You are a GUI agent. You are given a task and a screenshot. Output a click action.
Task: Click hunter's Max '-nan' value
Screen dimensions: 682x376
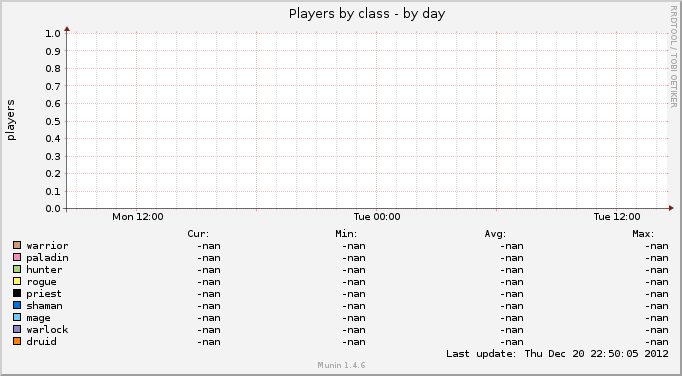tap(657, 270)
